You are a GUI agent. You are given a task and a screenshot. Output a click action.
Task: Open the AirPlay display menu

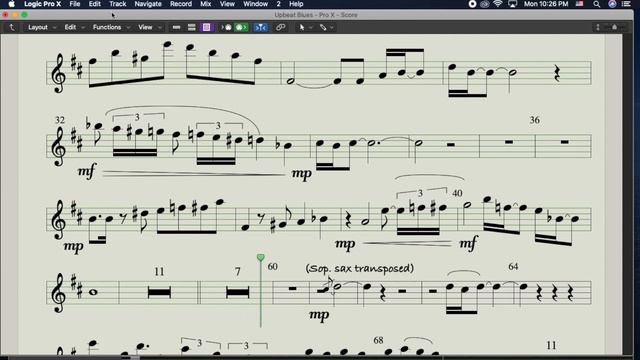(x=512, y=4)
